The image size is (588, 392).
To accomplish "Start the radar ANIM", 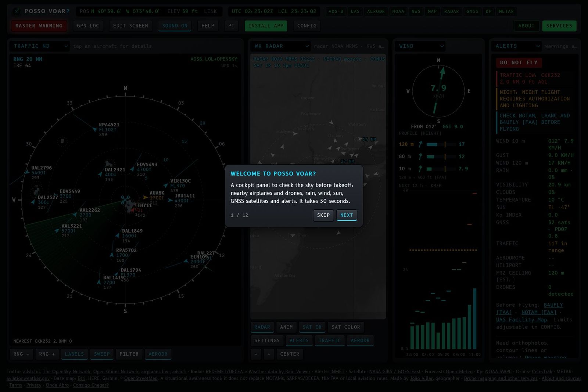I will point(286,327).
